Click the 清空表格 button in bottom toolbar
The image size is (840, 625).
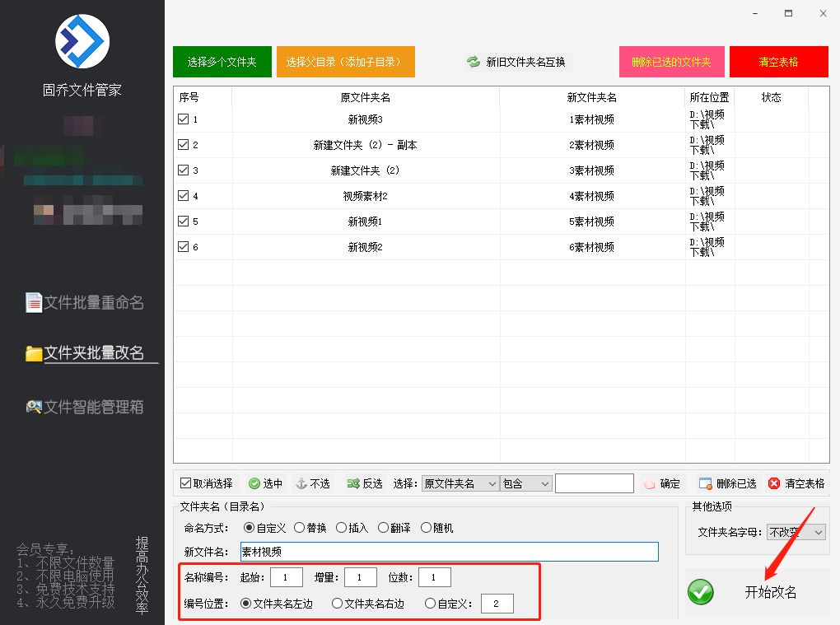(796, 483)
